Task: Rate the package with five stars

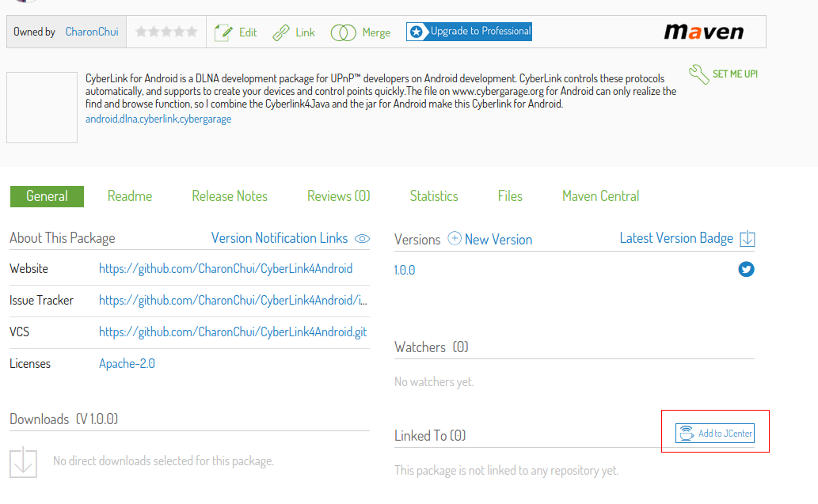Action: point(192,32)
